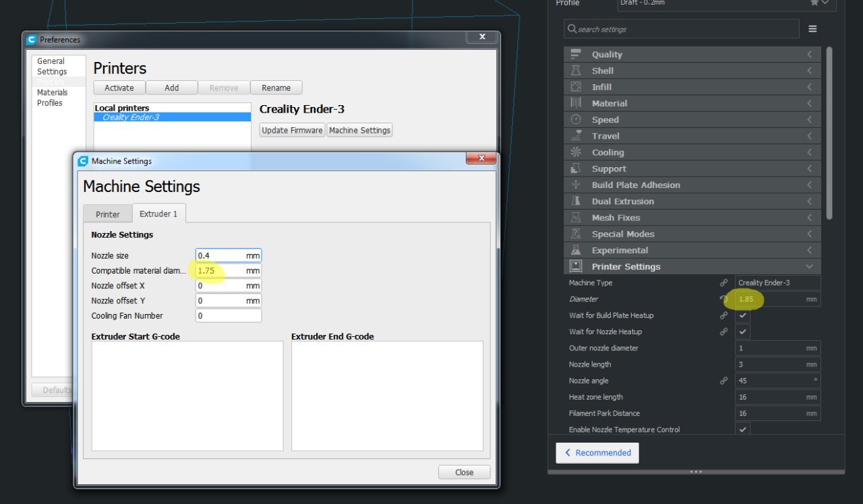Screen dimensions: 863x504
Task: Open General page in Preferences sidebar
Action: tap(51, 61)
